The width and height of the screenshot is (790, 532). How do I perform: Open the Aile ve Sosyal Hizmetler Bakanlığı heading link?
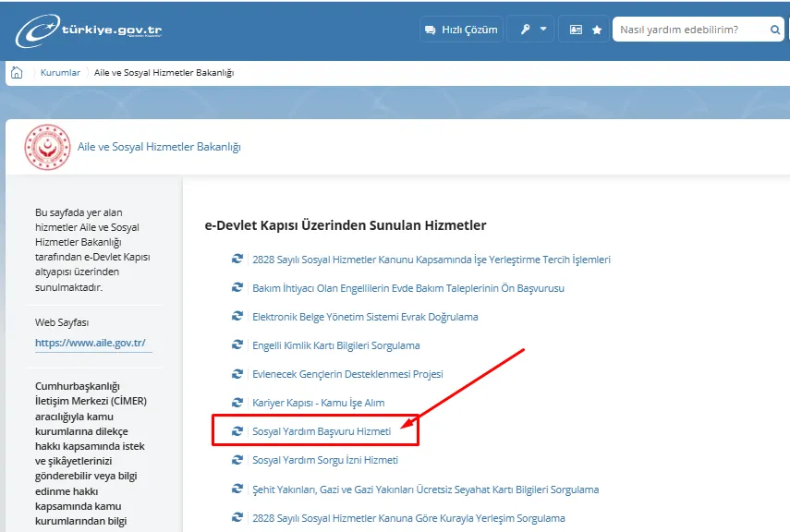[x=159, y=148]
